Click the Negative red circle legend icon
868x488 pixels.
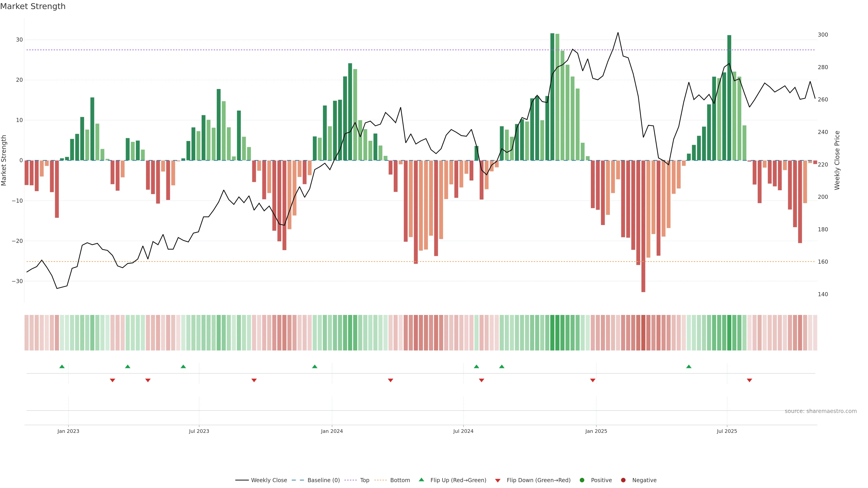click(x=623, y=480)
